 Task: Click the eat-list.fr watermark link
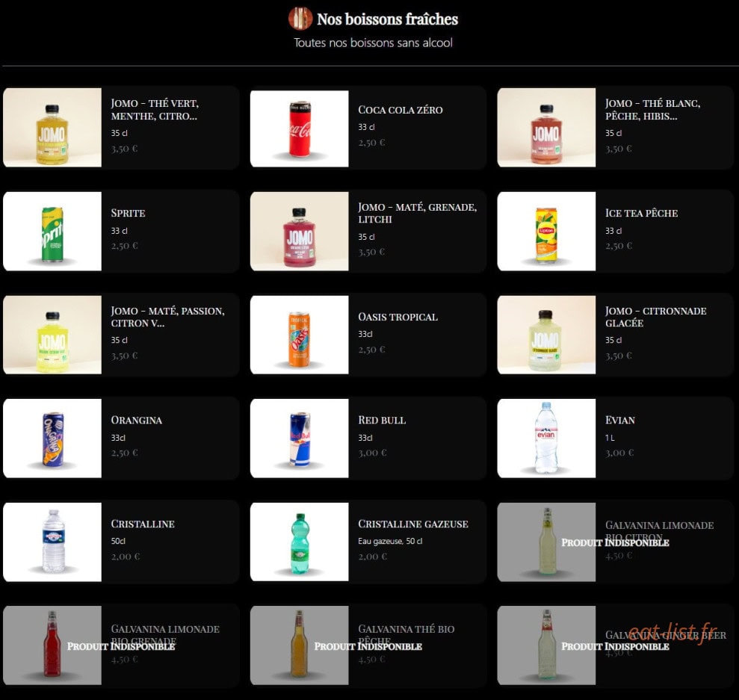point(673,631)
